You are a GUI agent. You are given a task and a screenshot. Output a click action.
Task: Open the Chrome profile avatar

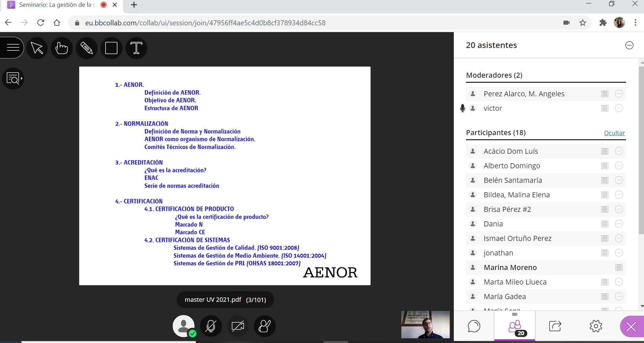619,23
